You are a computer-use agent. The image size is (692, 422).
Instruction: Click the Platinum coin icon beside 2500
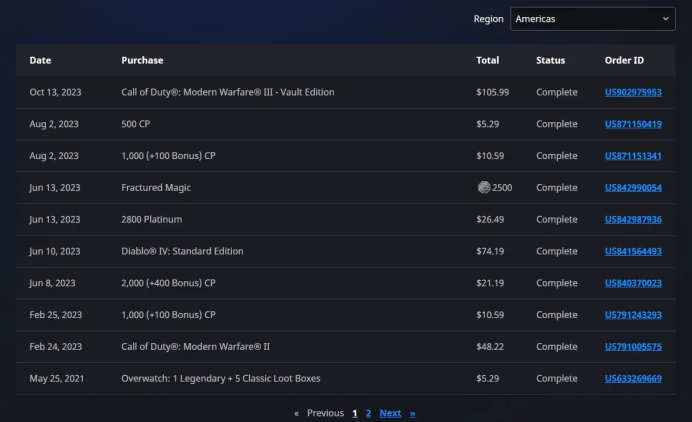coord(484,188)
